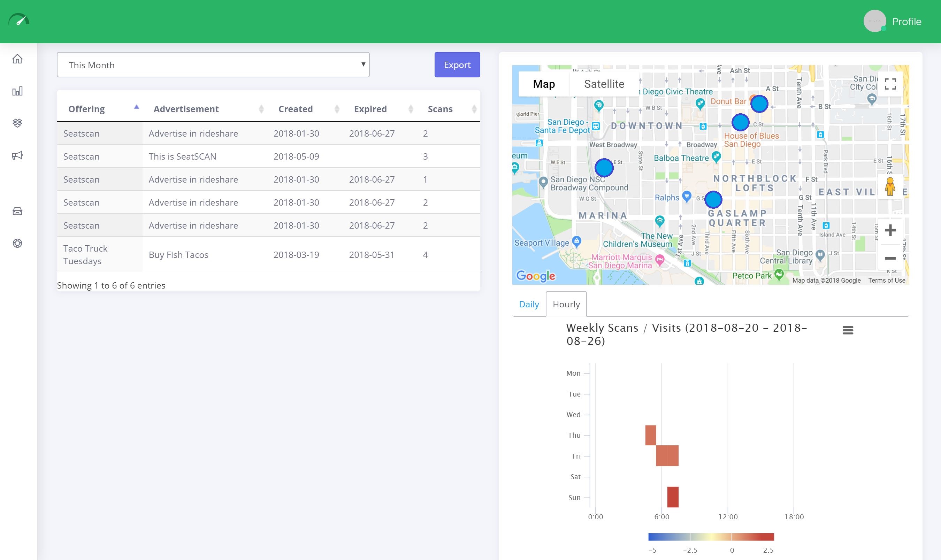
Task: Sort table by Created column
Action: (x=305, y=109)
